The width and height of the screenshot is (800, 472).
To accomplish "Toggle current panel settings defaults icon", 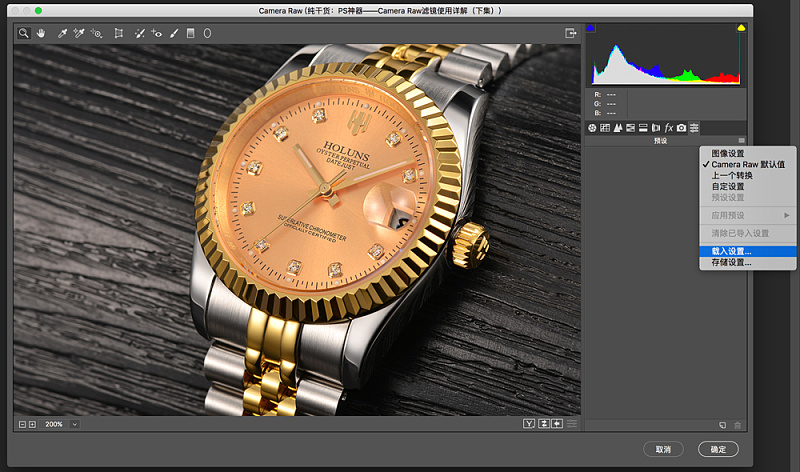I will 572,424.
